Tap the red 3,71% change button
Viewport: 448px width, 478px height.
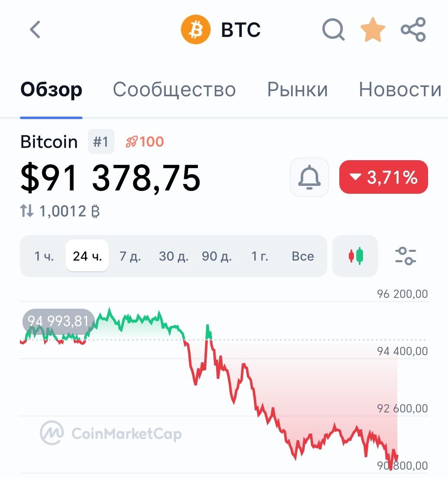click(384, 177)
